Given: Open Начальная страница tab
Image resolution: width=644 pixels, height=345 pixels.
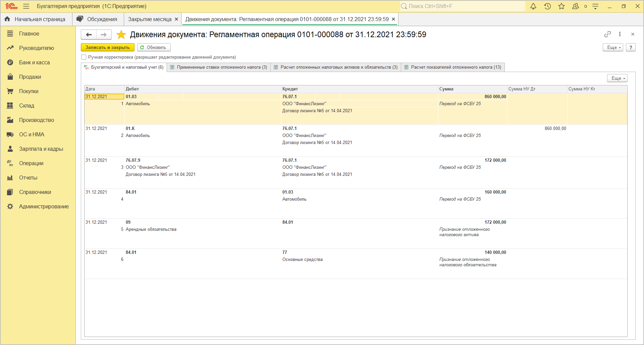Looking at the screenshot, I should pos(36,19).
